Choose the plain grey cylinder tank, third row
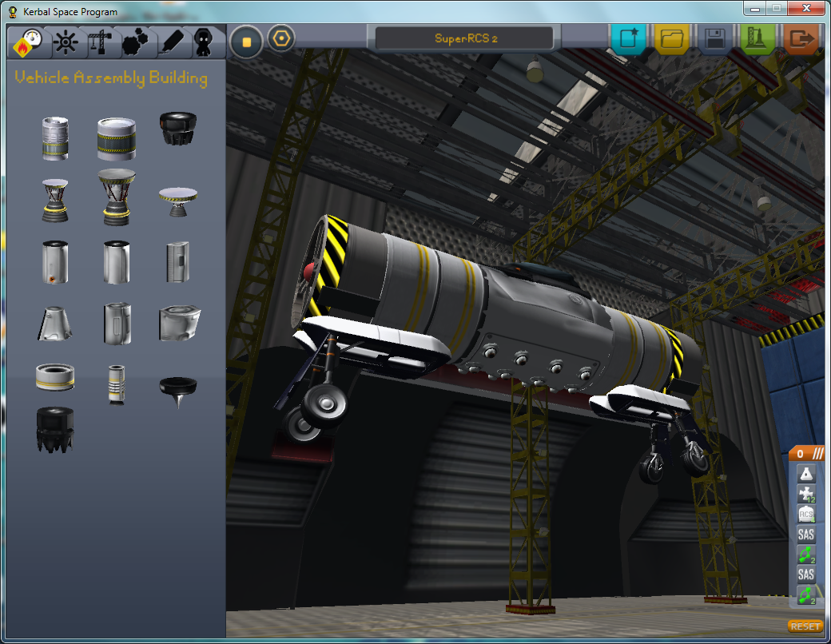The image size is (831, 644). coord(117,262)
